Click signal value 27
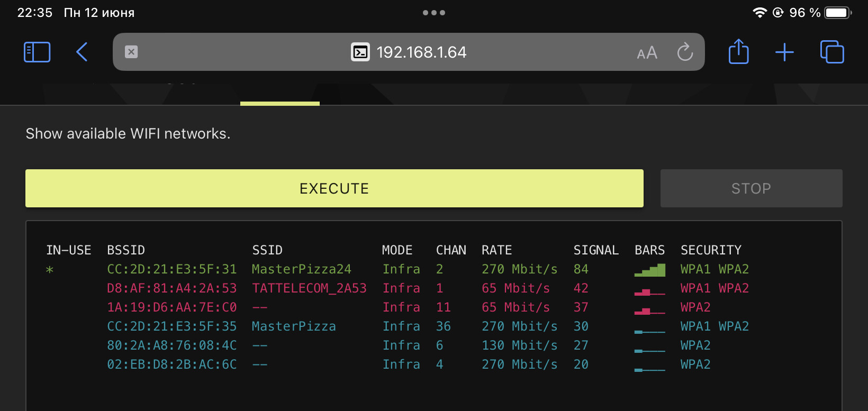 point(581,345)
